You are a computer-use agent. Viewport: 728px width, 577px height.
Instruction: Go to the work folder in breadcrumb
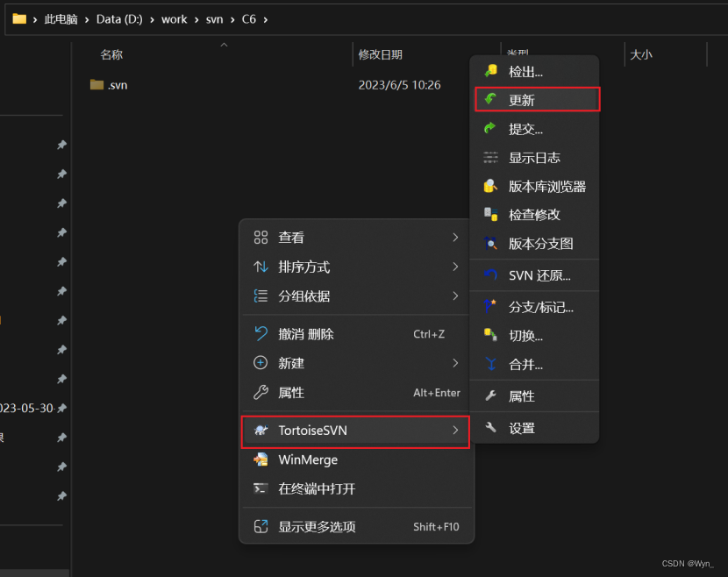pyautogui.click(x=174, y=18)
